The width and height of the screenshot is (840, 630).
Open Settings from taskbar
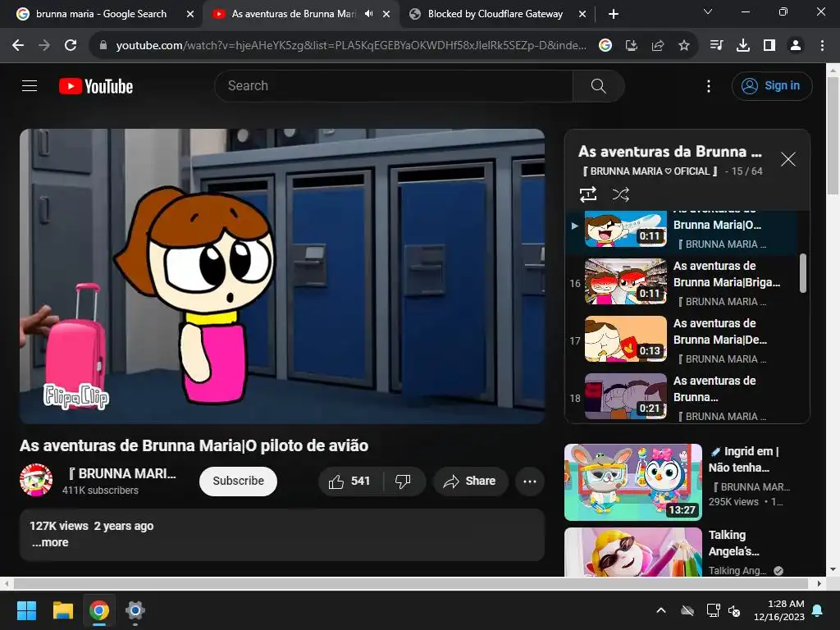[x=135, y=610]
